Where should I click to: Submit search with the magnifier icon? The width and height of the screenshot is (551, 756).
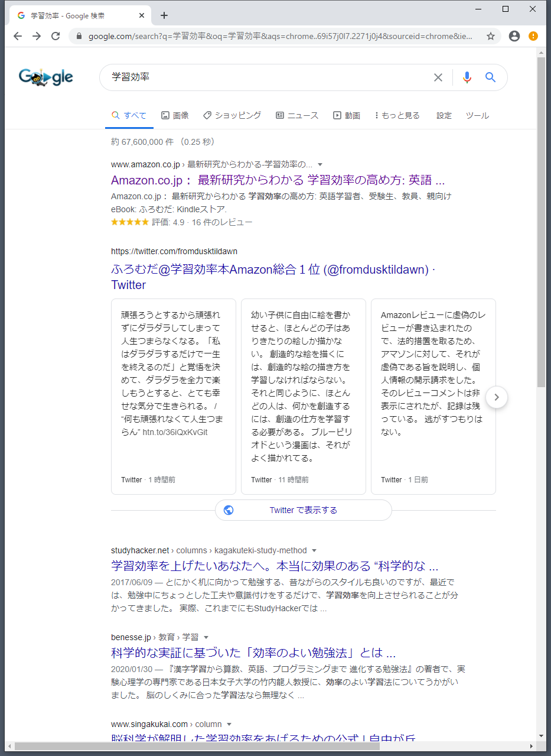click(x=490, y=77)
